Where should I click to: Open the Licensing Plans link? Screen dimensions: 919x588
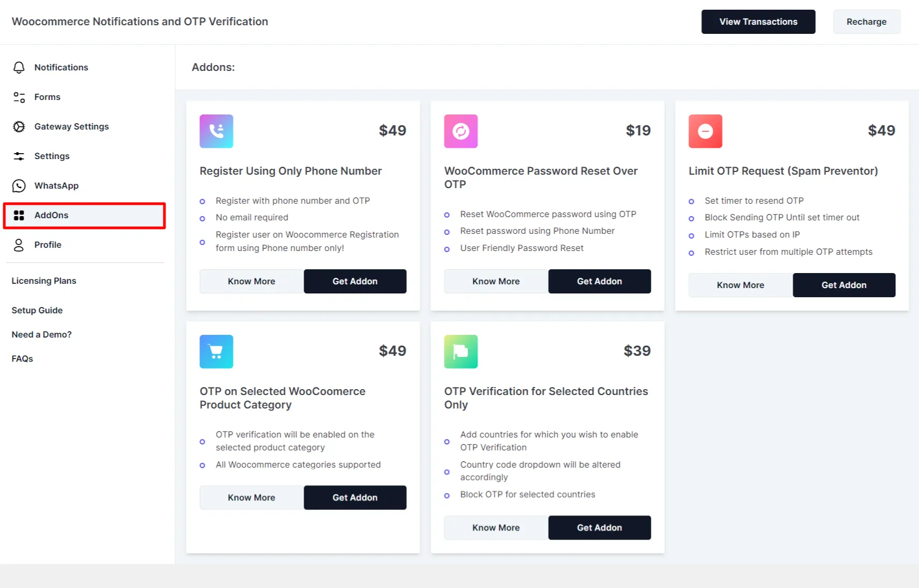click(x=44, y=281)
